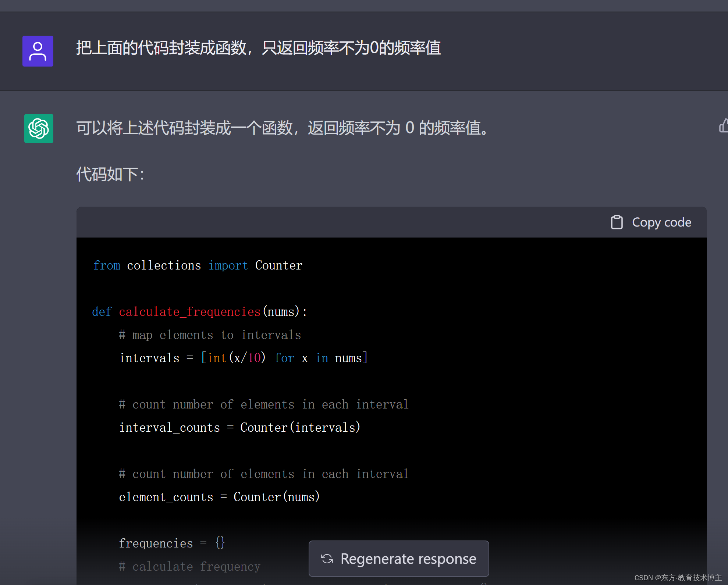Click the Copy code label
The height and width of the screenshot is (585, 728).
[661, 222]
